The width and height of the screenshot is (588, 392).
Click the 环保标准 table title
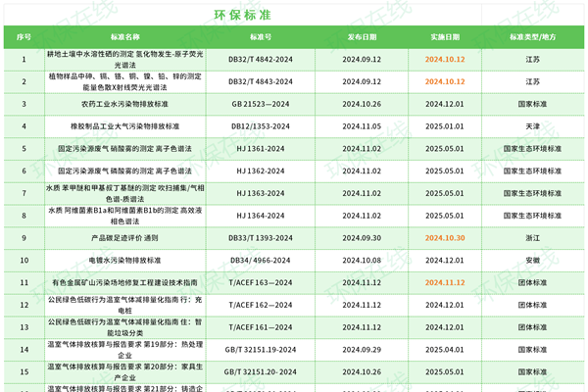[x=242, y=15]
